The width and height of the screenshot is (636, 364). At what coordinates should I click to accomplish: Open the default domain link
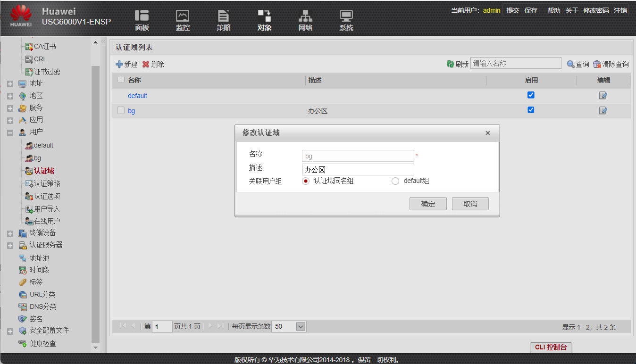[x=137, y=96]
